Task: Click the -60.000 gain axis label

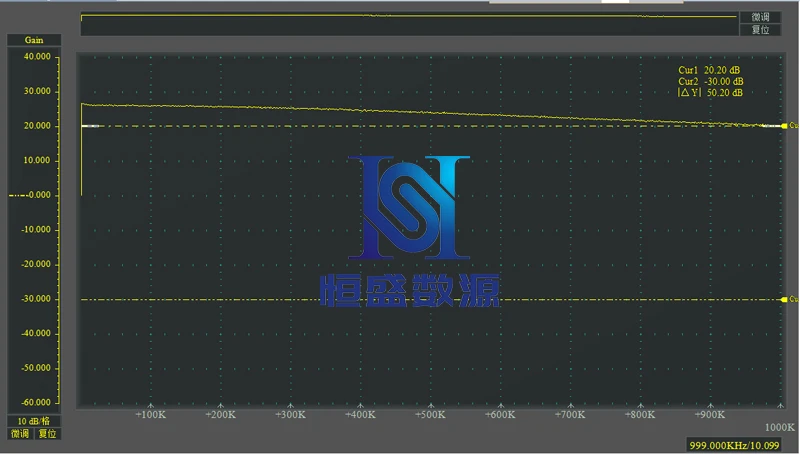Action: (36, 402)
